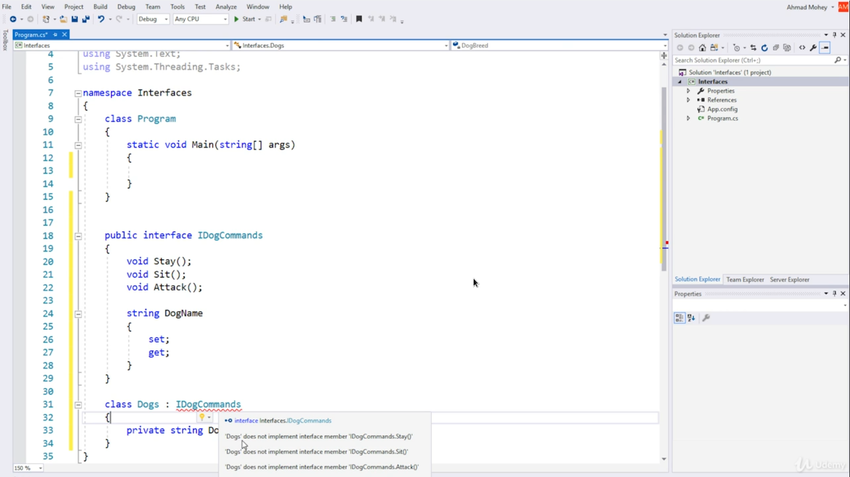Screen dimensions: 850x477
Task: Click Sync with Active Document icon in Solution Explorer
Action: [x=753, y=48]
